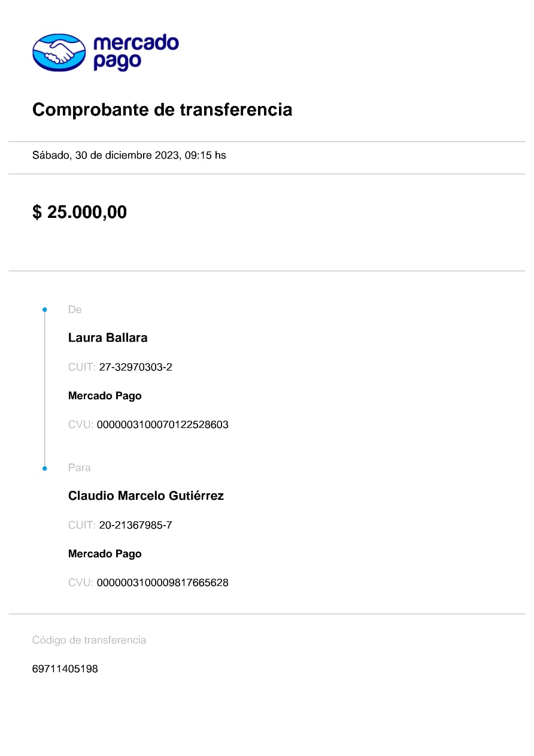
Task: Click the 'De' sender label
Action: coord(75,309)
